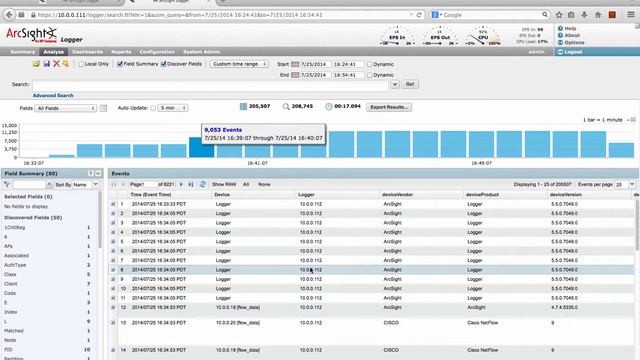The width and height of the screenshot is (640, 360).
Task: Open the System Admin tab
Action: (x=202, y=52)
